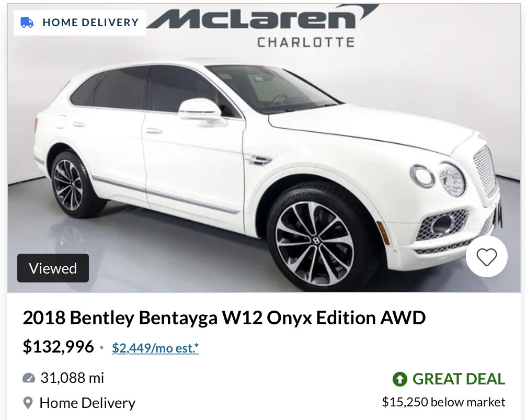Click the Home Delivery location text
Screen dimensions: 526x420
[87, 403]
